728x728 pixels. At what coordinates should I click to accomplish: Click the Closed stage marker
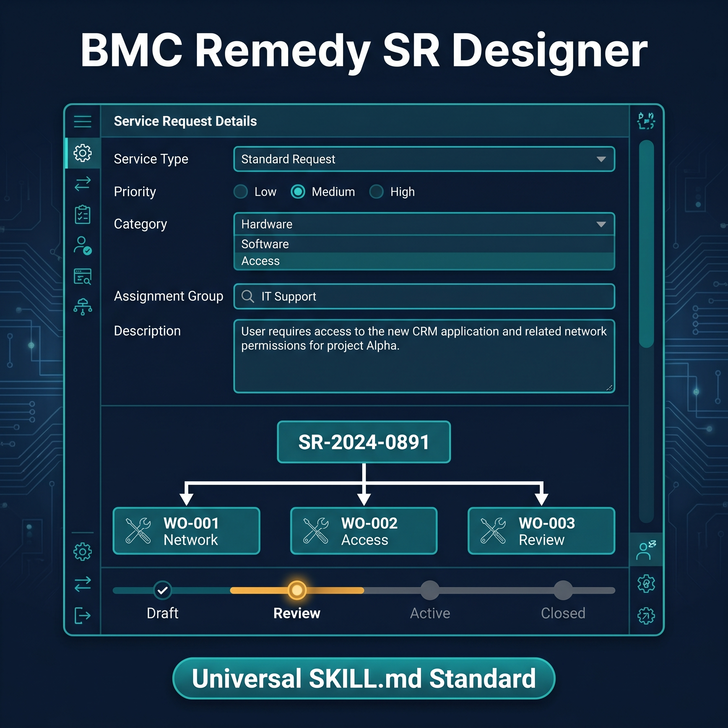pos(563,590)
